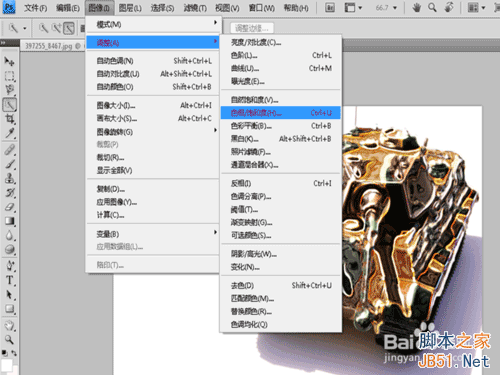Screen dimensions: 500x375
Task: Open the 窗口(W) menu
Action: (262, 8)
